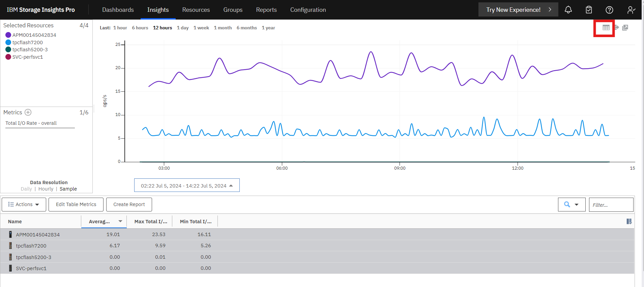This screenshot has width=644, height=287.
Task: Open the Groups menu
Action: pyautogui.click(x=233, y=10)
